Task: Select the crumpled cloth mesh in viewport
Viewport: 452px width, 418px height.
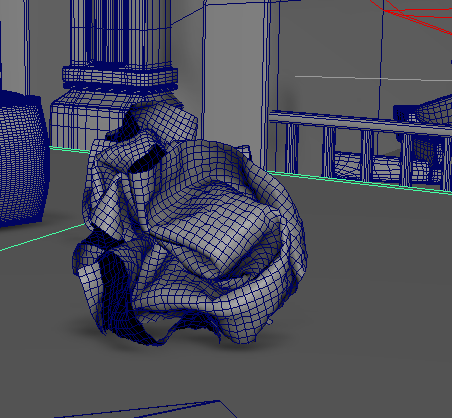Action: pos(190,223)
